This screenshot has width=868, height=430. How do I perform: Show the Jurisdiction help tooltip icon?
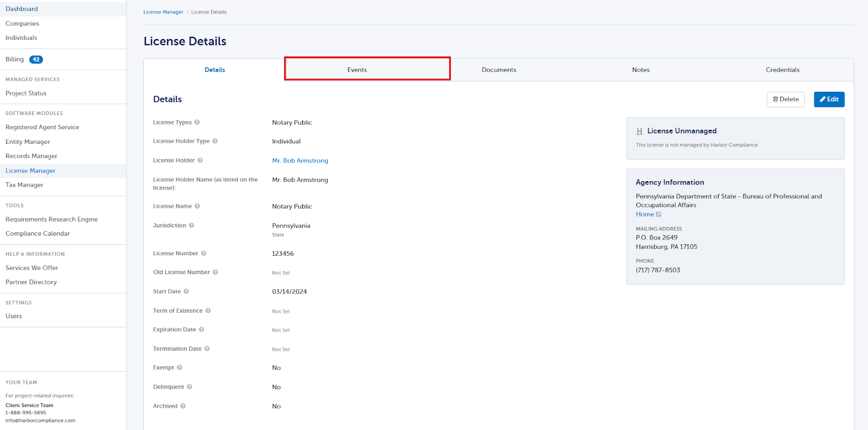coord(192,225)
